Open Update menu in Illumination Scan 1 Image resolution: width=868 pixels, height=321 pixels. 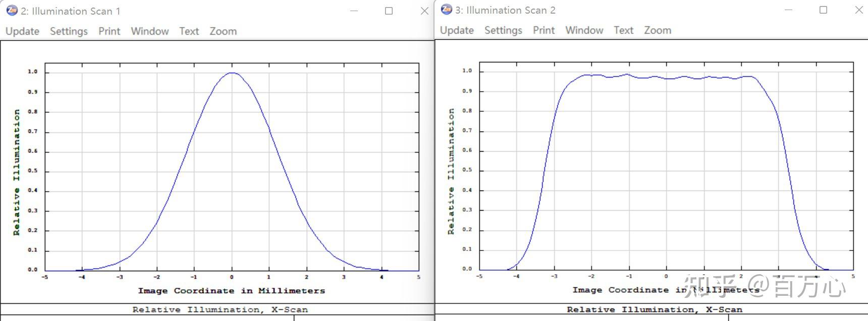[x=22, y=31]
